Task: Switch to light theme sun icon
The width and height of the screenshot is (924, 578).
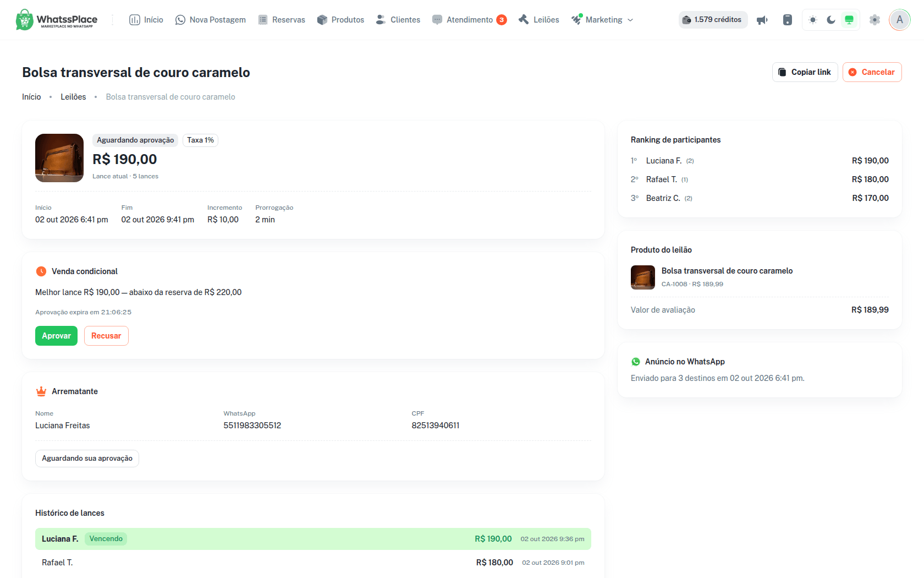Action: point(813,20)
